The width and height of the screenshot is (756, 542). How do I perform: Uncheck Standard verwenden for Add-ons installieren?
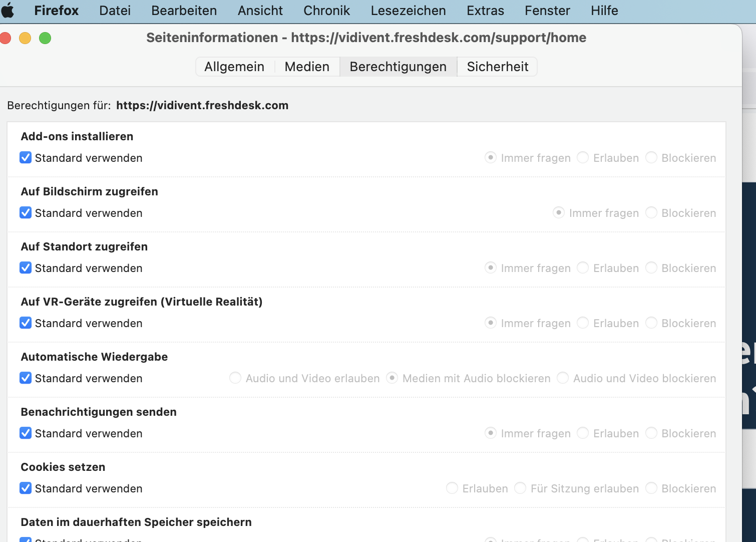point(26,158)
